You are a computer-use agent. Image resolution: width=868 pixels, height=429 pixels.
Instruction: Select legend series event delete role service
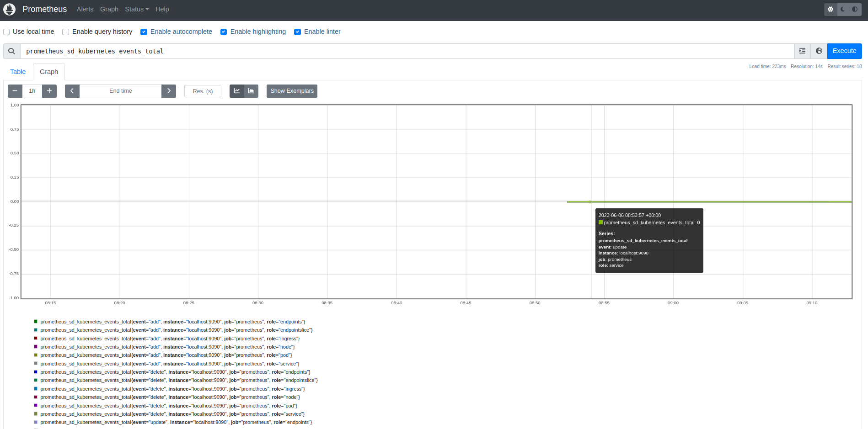pyautogui.click(x=172, y=414)
